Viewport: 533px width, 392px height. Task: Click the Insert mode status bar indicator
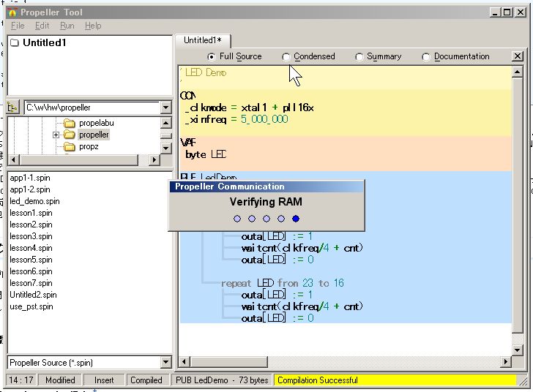click(104, 380)
